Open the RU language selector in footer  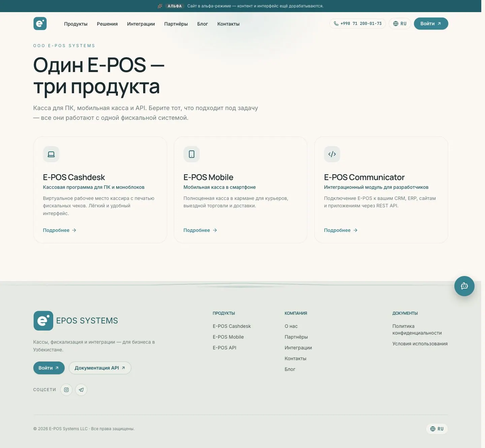click(437, 429)
